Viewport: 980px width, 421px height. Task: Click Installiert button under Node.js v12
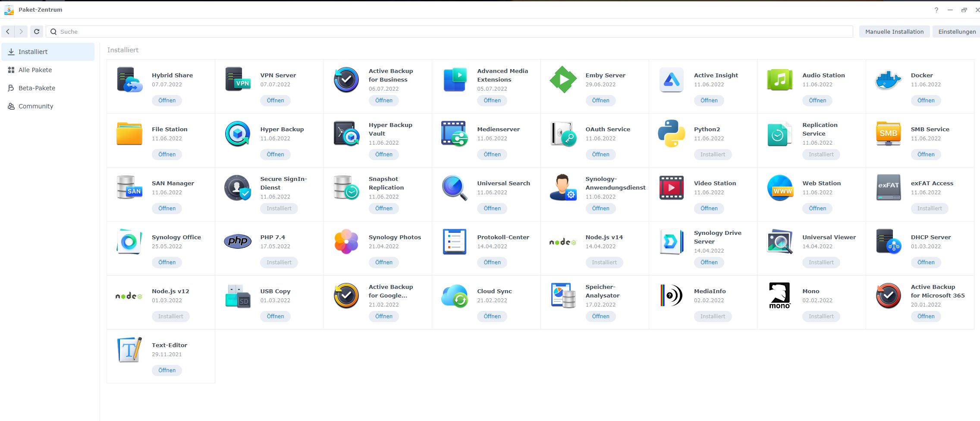tap(170, 317)
